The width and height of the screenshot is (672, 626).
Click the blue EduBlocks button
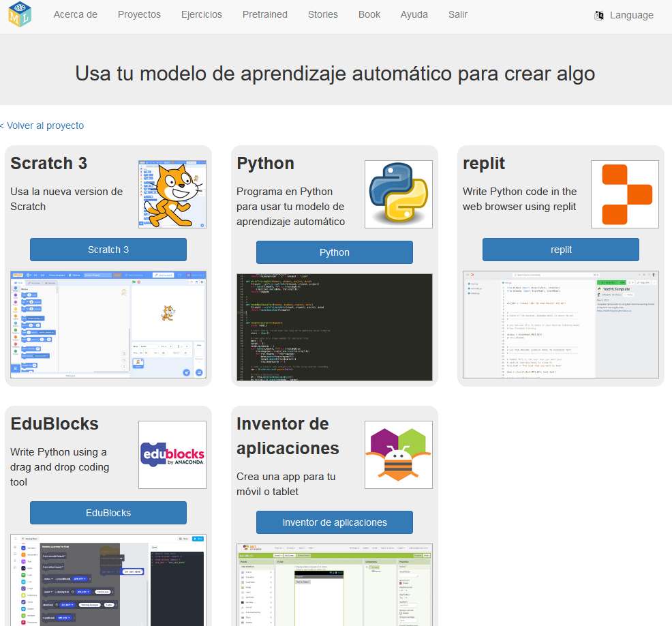click(x=108, y=513)
